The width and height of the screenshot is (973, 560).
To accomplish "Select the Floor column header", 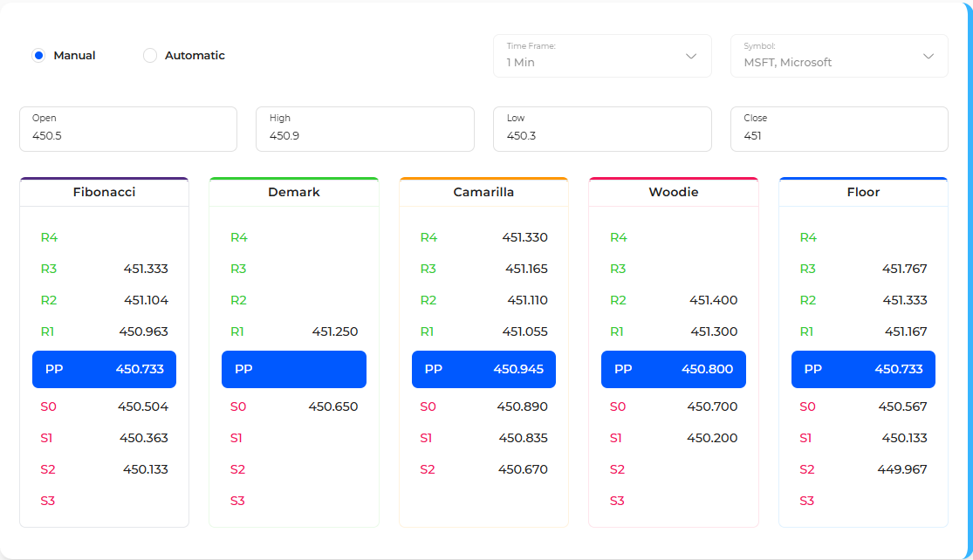I will [863, 192].
